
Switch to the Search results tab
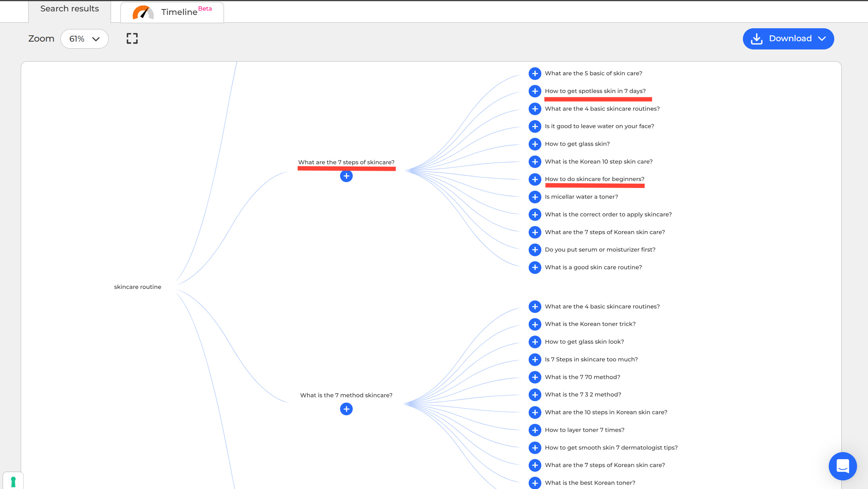click(x=69, y=9)
